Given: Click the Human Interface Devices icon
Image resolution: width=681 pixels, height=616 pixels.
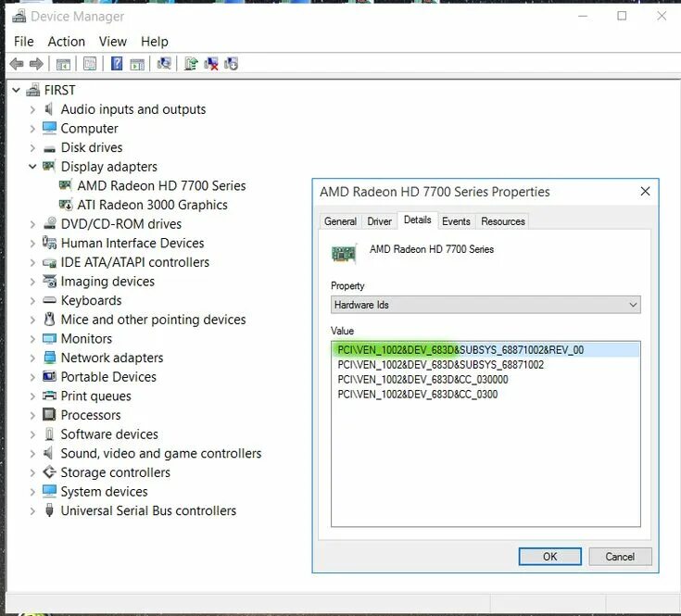Looking at the screenshot, I should 49,243.
